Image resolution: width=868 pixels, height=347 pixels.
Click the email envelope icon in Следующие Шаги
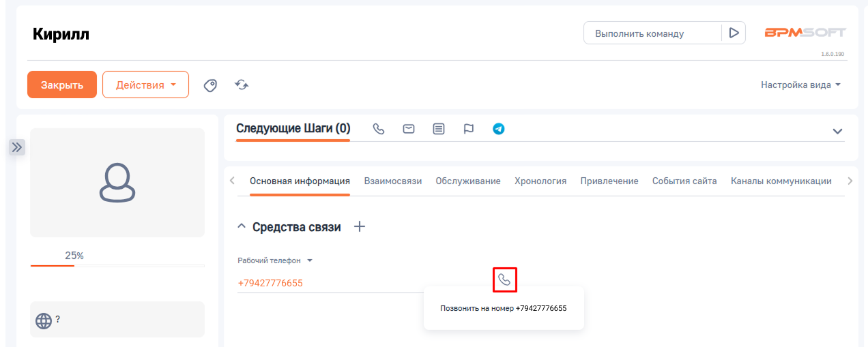(x=409, y=129)
